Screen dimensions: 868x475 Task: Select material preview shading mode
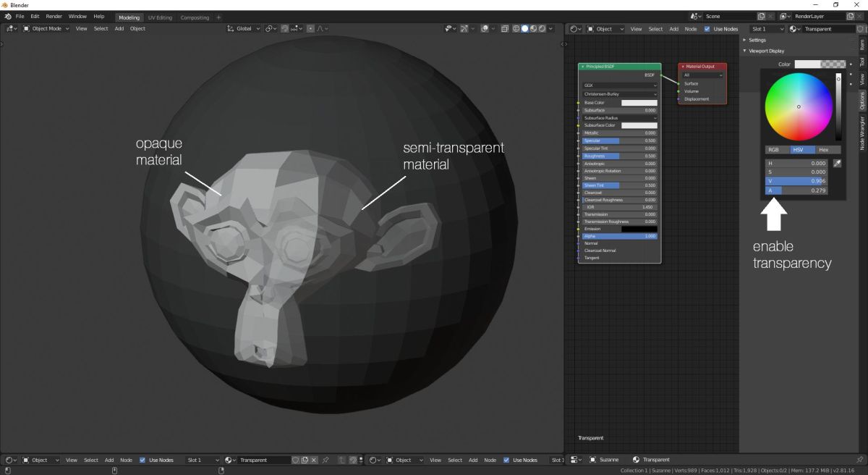point(534,29)
